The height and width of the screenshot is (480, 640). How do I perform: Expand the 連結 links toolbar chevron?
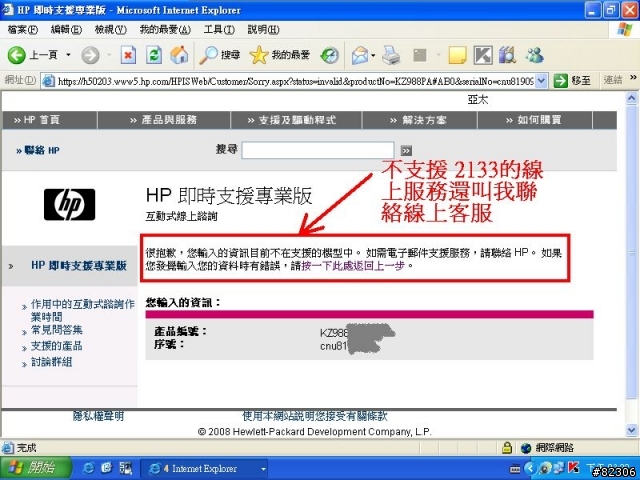(633, 77)
